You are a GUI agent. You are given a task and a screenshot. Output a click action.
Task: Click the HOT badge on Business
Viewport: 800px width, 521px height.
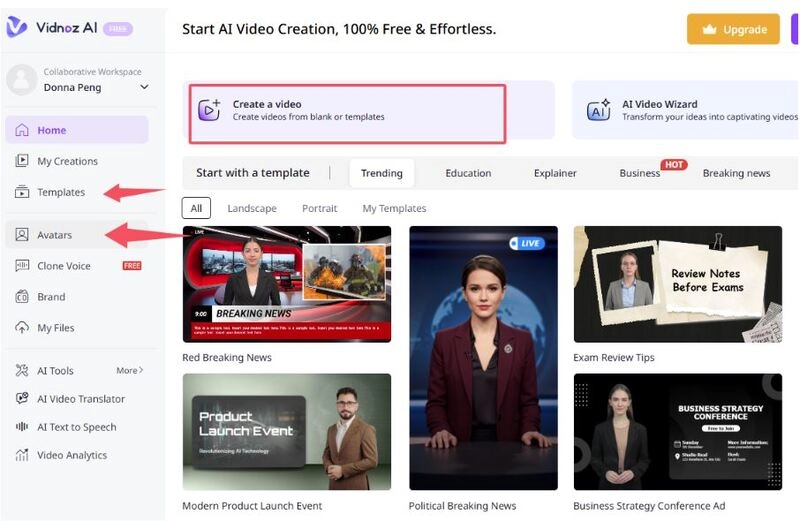coord(673,164)
